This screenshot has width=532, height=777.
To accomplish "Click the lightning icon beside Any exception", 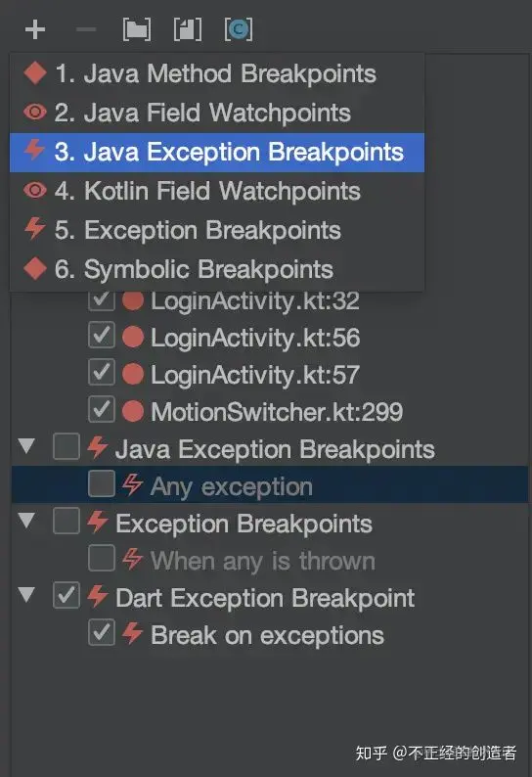I will [x=133, y=484].
